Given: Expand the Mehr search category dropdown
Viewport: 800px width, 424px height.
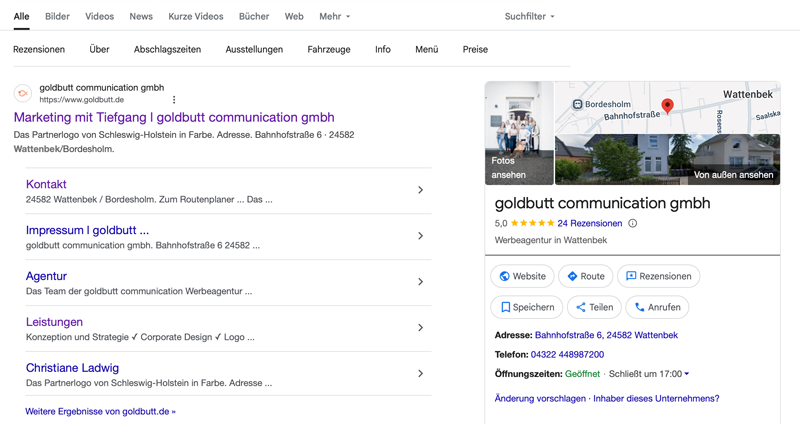Looking at the screenshot, I should 334,17.
